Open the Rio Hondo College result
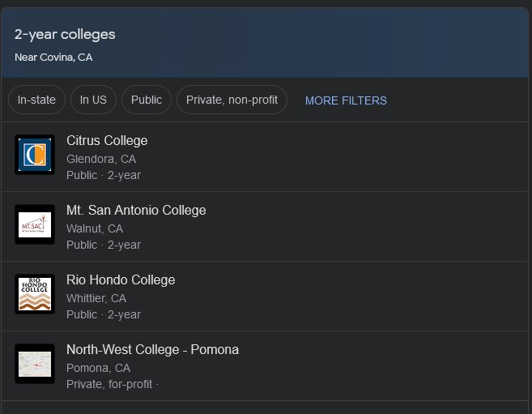Screen dimensions: 532x414 point(265,297)
